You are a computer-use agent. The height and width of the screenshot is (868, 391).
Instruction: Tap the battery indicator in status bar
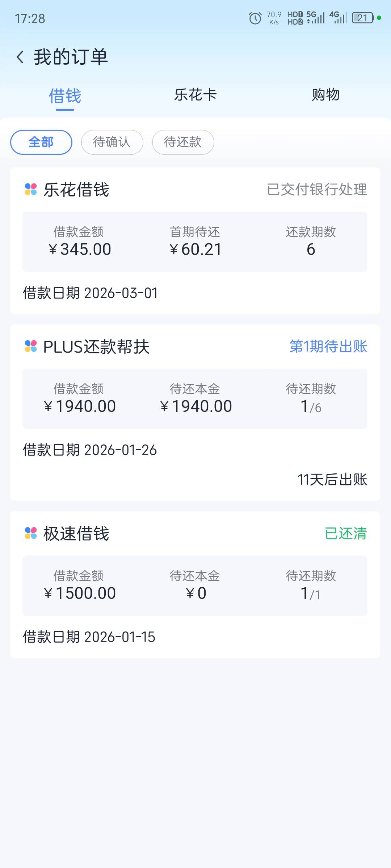tap(363, 18)
